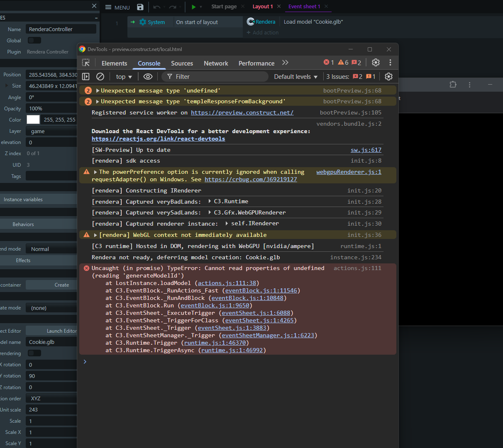The width and height of the screenshot is (503, 448).
Task: Switch to the Layout 1 tab
Action: pos(262,7)
